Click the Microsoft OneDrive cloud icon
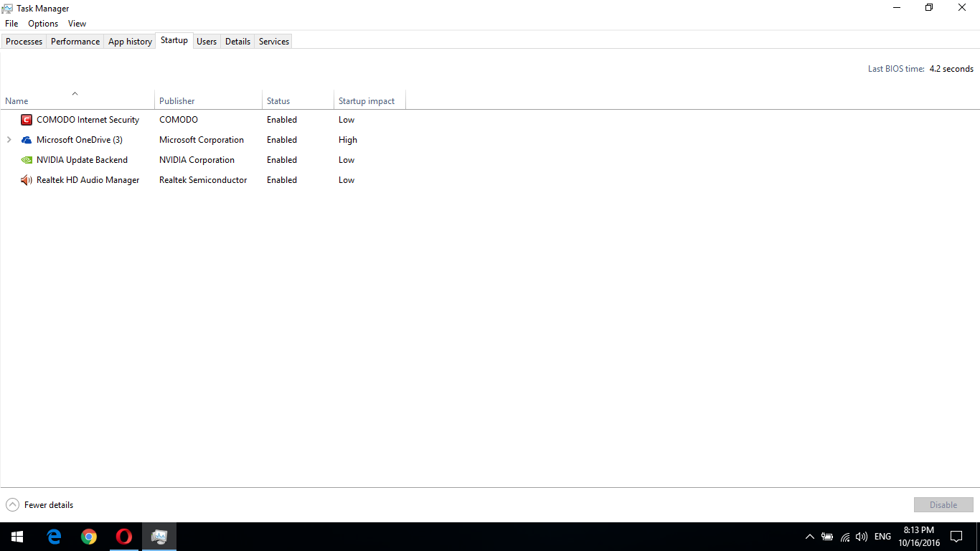The width and height of the screenshot is (980, 551). point(27,140)
